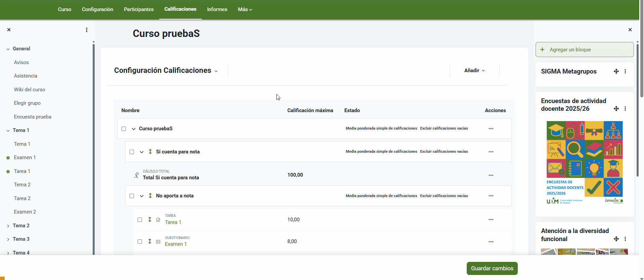Screen dimensions: 644x280
Task: Check the Curso pruebaS category checkbox
Action: click(x=124, y=129)
